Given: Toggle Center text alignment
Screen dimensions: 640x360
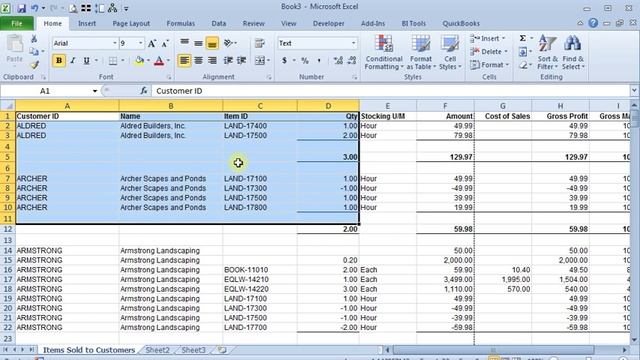Looking at the screenshot, I should pos(198,60).
